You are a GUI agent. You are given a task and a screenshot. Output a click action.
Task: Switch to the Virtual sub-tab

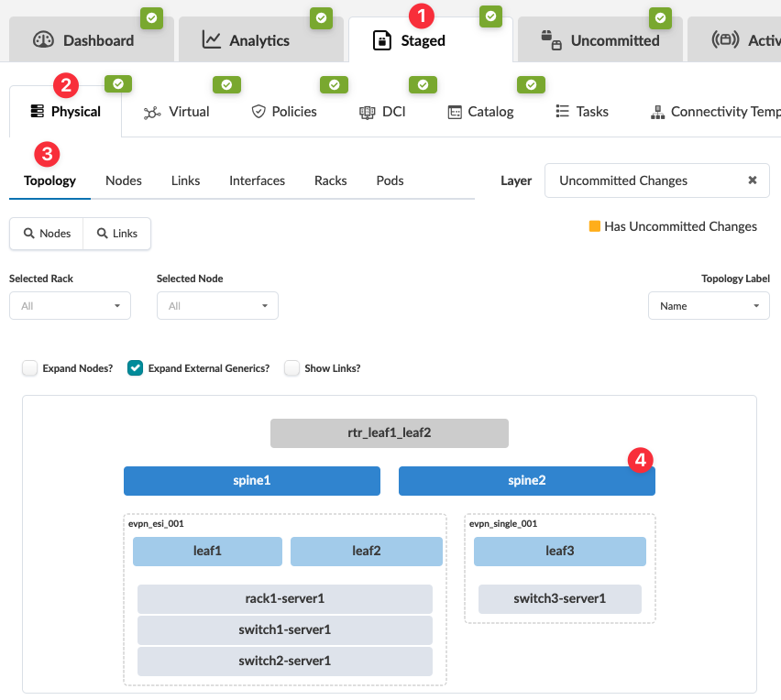click(176, 112)
